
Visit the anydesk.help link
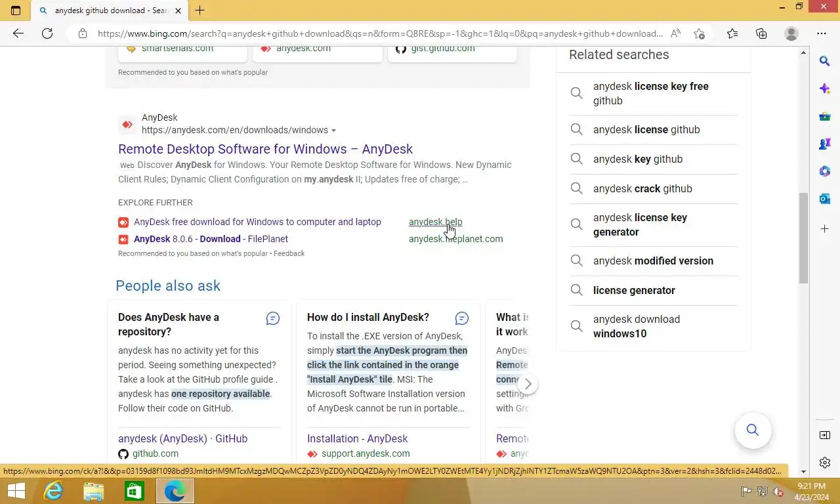click(435, 222)
